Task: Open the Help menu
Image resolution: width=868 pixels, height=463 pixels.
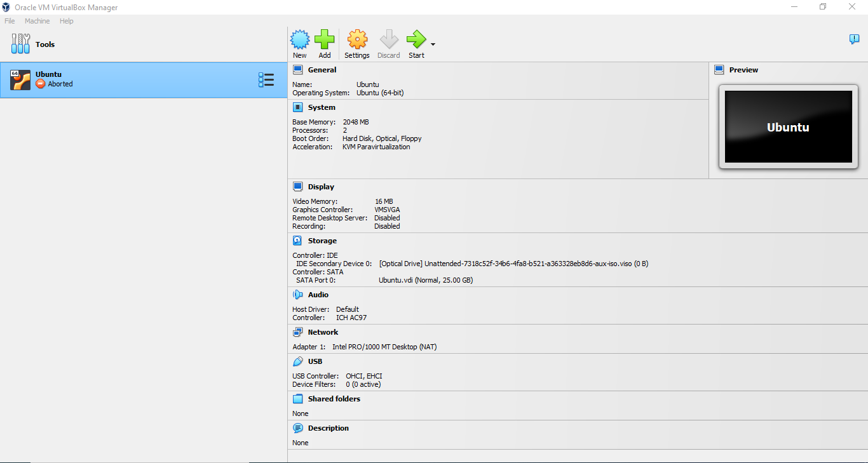Action: point(67,21)
